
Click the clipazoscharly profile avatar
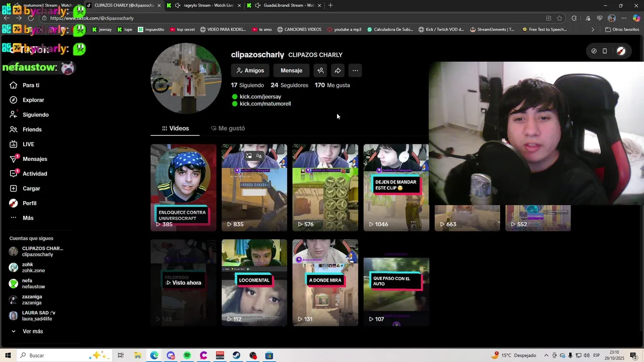(x=186, y=78)
